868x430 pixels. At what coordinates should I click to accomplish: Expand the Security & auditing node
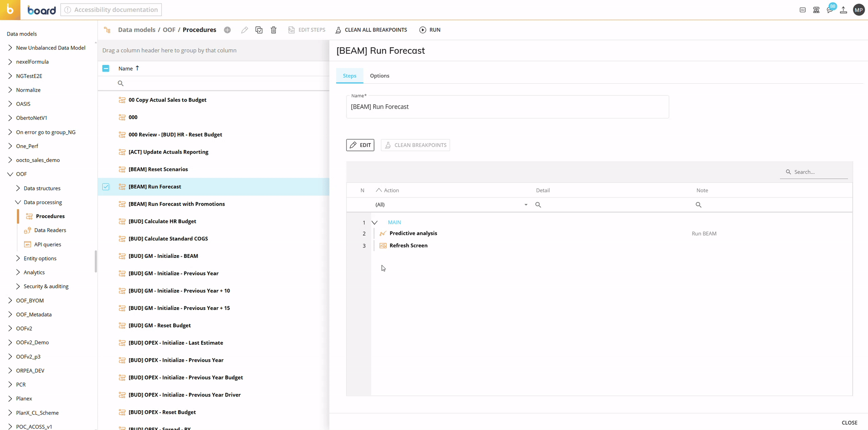(18, 286)
